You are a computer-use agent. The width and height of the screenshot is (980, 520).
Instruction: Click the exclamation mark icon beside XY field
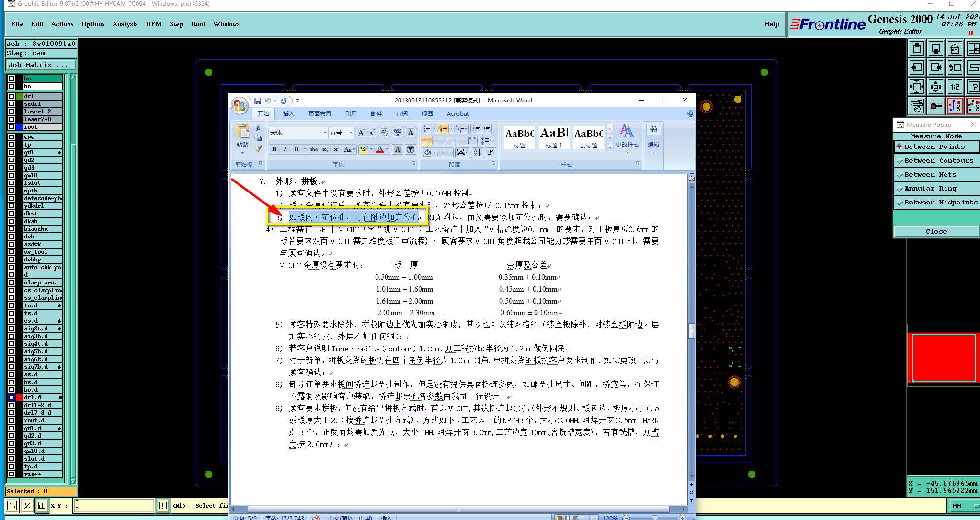coord(163,506)
